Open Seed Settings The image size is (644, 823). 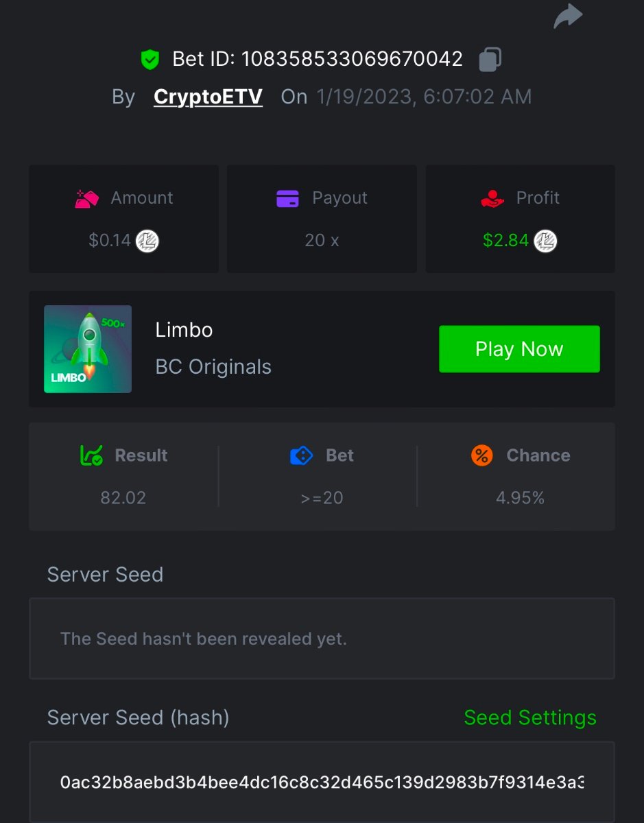point(529,717)
